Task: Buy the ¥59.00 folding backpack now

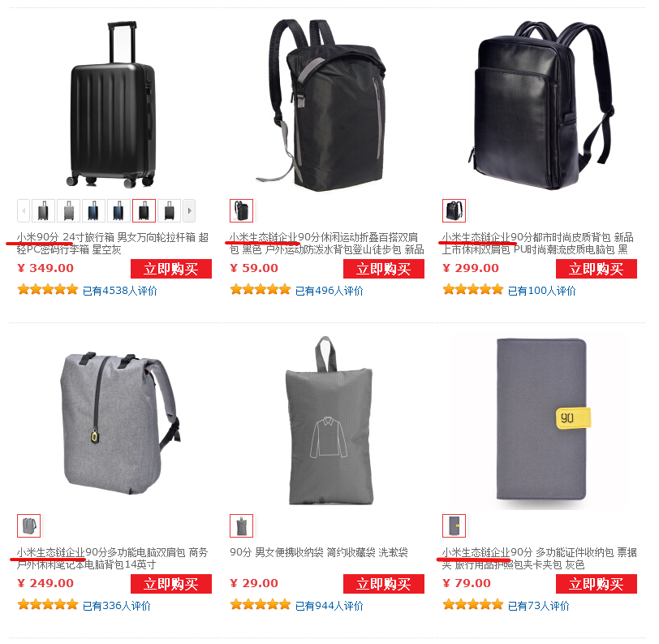Action: coord(384,269)
